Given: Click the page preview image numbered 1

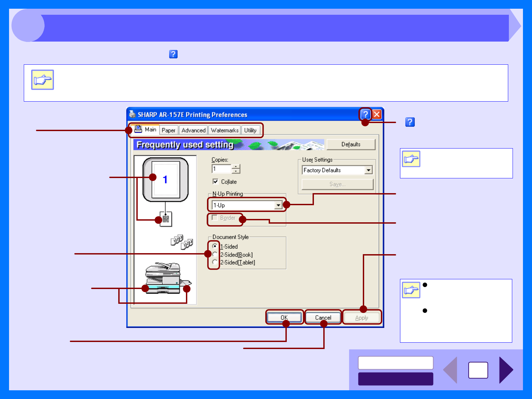Looking at the screenshot, I should tap(165, 180).
